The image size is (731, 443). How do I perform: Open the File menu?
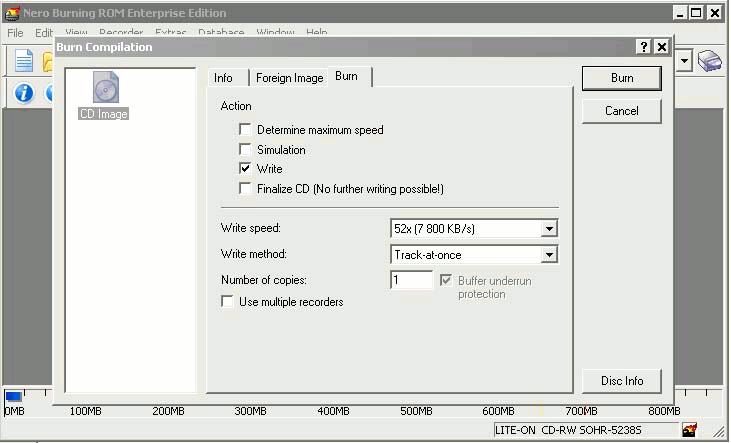pyautogui.click(x=15, y=33)
